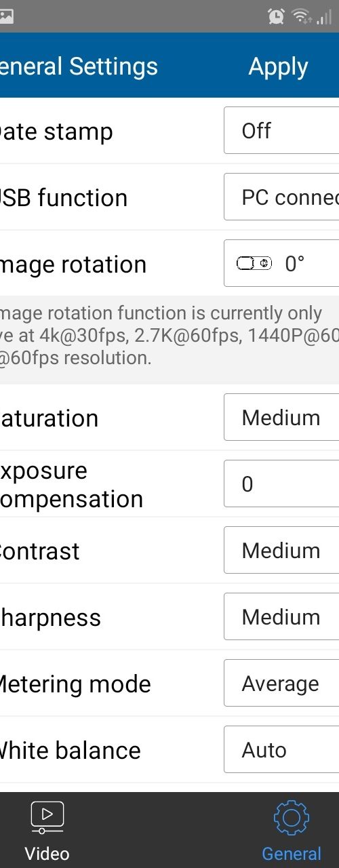Expand the Metering mode Average dropdown
Image resolution: width=339 pixels, height=868 pixels.
pyautogui.click(x=281, y=683)
